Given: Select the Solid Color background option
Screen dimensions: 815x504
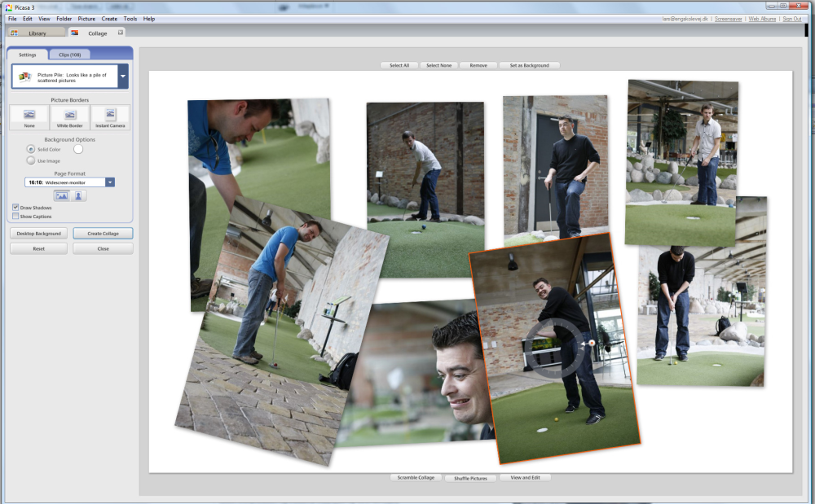Looking at the screenshot, I should coord(31,149).
